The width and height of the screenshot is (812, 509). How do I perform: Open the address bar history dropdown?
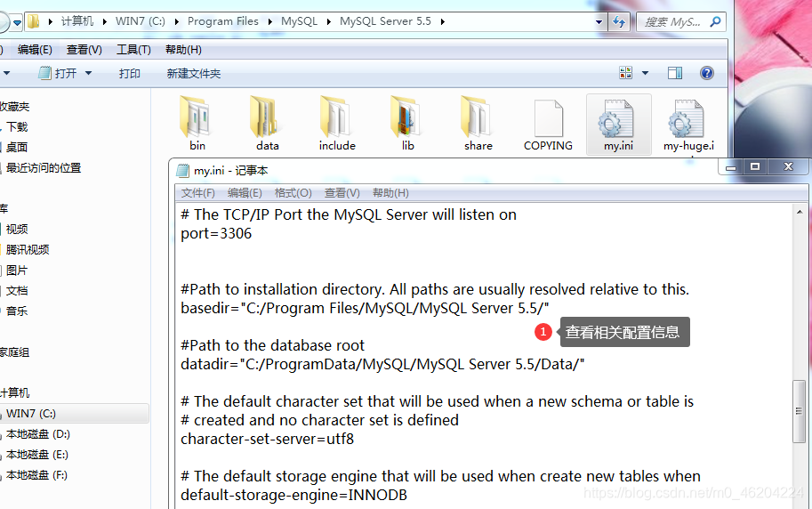599,21
